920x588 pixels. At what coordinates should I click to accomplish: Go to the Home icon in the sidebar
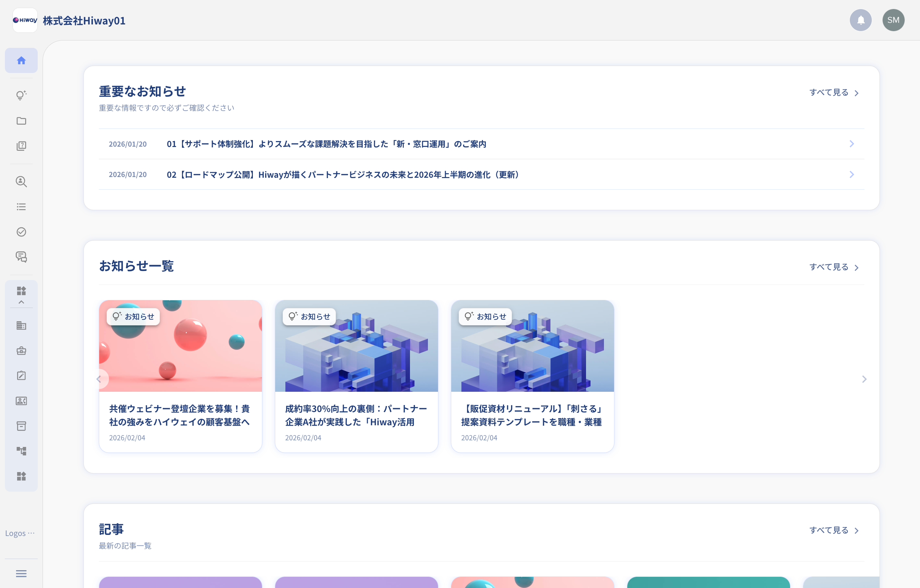pyautogui.click(x=21, y=60)
